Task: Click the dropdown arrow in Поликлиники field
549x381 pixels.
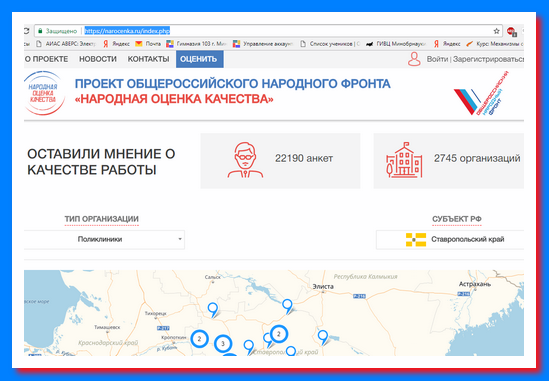Action: 180,239
